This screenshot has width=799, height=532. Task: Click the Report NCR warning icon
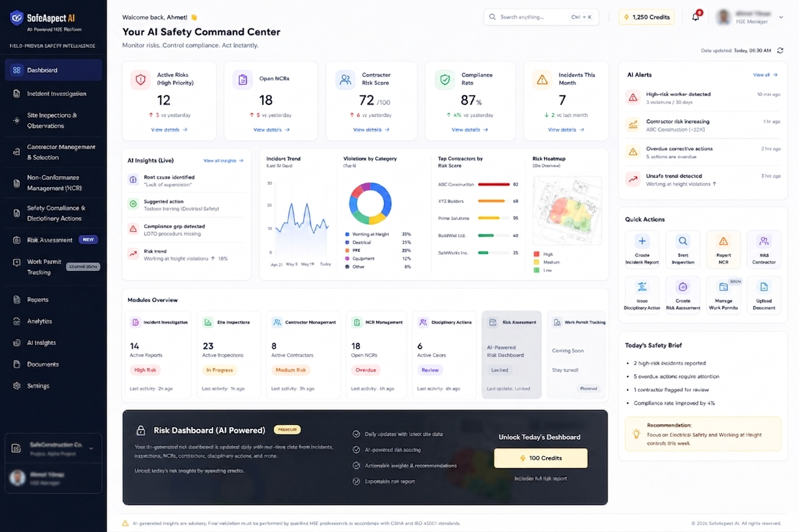724,241
